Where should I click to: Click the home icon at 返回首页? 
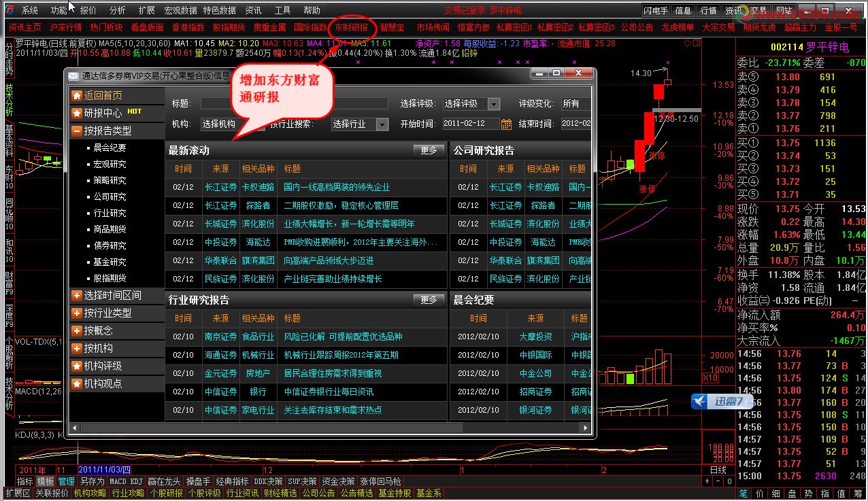pos(76,95)
